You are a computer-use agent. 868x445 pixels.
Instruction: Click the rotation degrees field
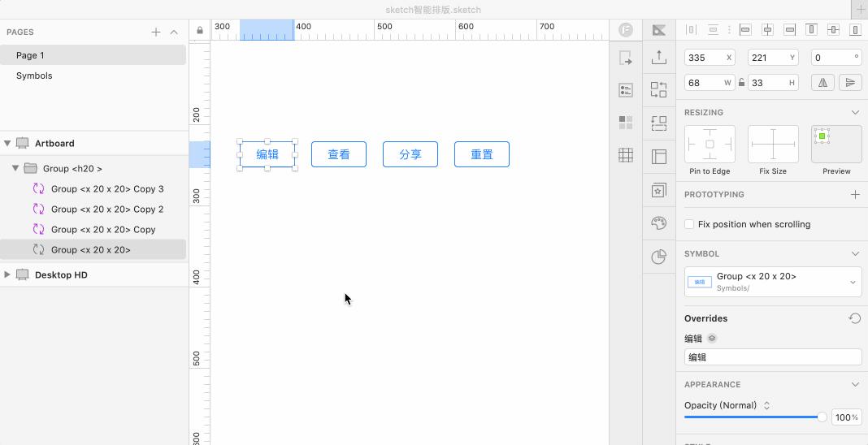[x=836, y=58]
